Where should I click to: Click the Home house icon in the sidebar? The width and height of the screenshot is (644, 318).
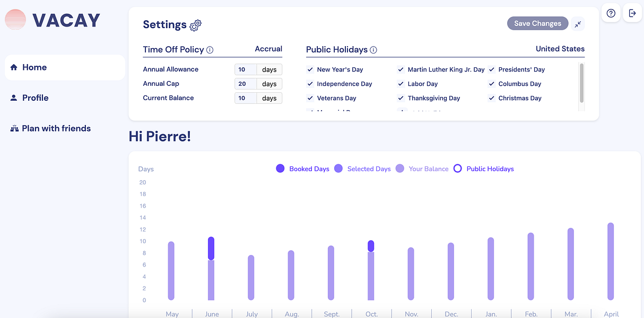[x=13, y=67]
